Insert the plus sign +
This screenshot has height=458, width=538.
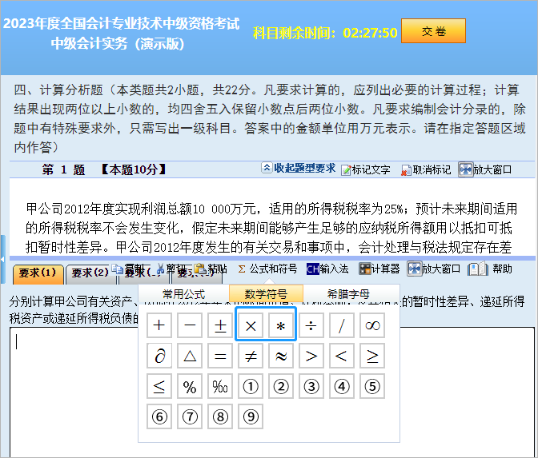click(159, 325)
